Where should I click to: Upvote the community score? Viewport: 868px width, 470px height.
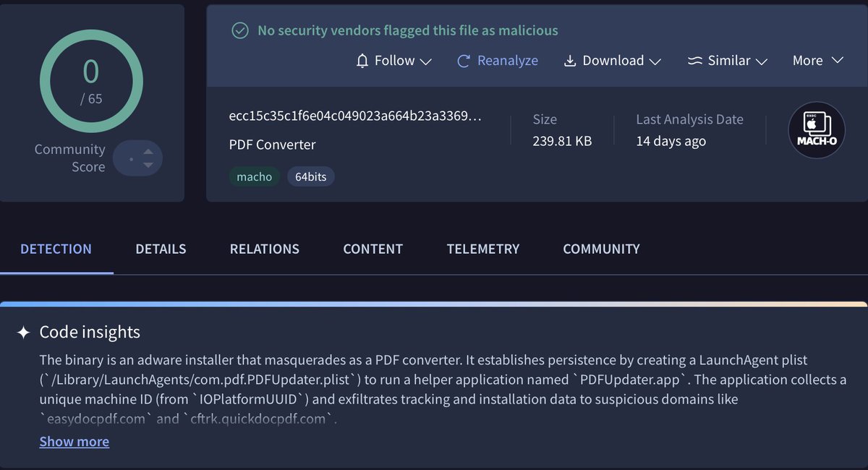click(148, 151)
